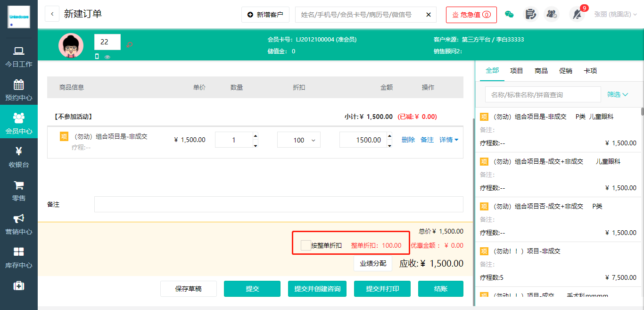Click the mobile phone icon under customer name
Screen dimensions: 644x310
[97, 57]
